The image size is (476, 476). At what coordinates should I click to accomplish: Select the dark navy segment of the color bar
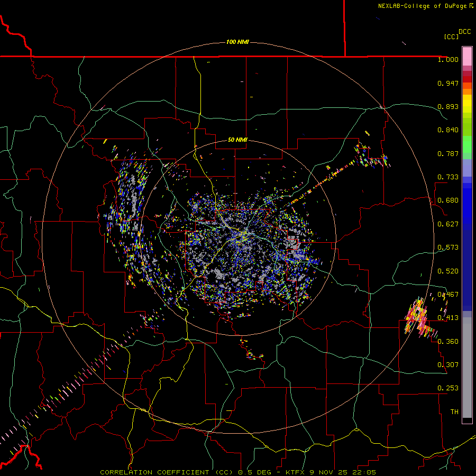click(467, 270)
